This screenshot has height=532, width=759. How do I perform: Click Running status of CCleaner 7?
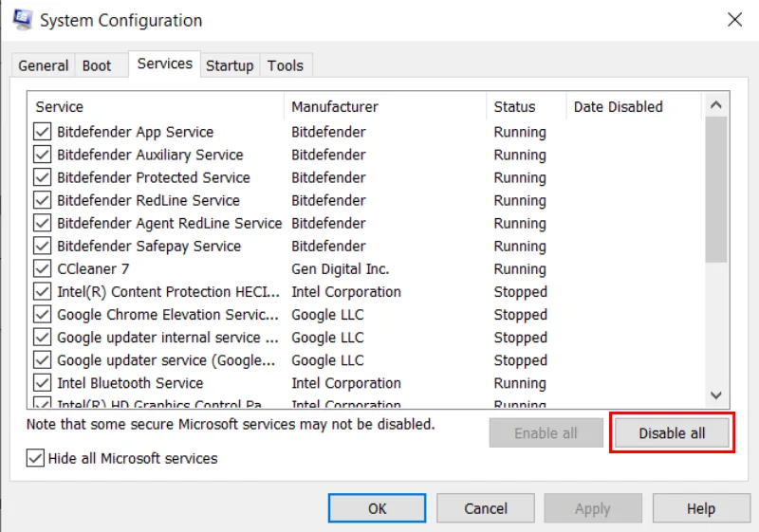point(520,269)
